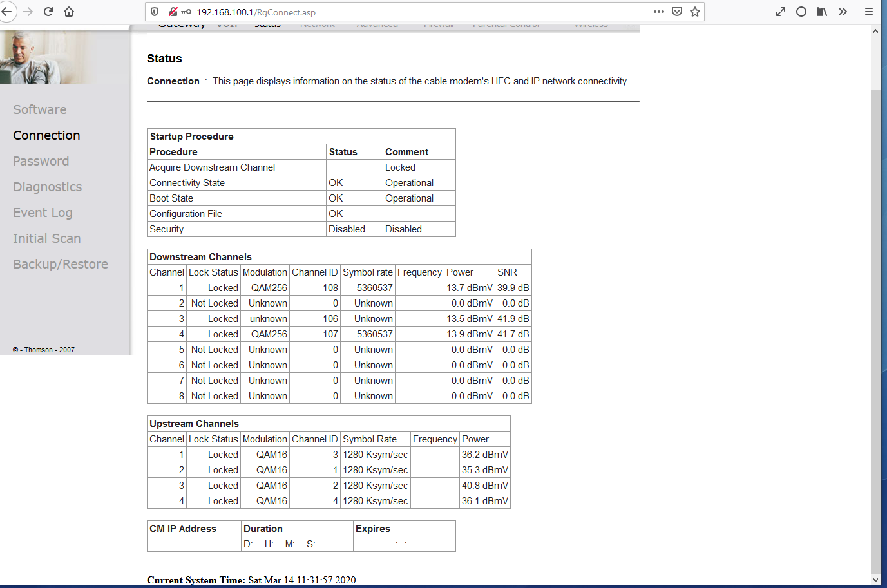
Task: Open Diagnostics from the sidebar
Action: click(48, 187)
